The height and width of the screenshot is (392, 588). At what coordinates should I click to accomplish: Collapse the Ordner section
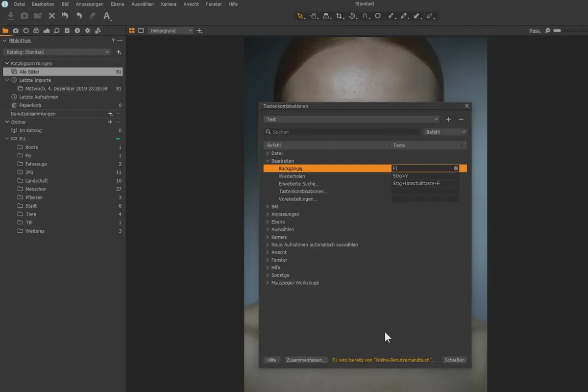coord(7,122)
